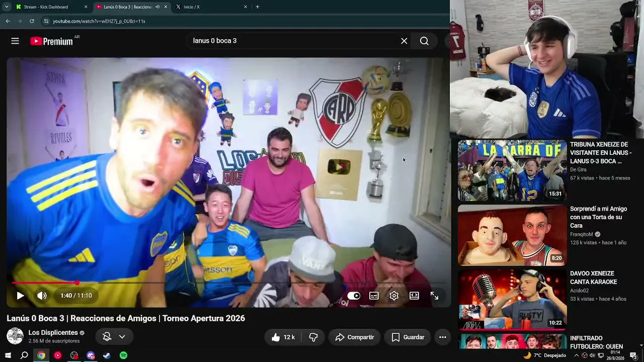Open the DAVOO XENEIZE CANTA KARAOKE title
The width and height of the screenshot is (644, 362).
[594, 278]
